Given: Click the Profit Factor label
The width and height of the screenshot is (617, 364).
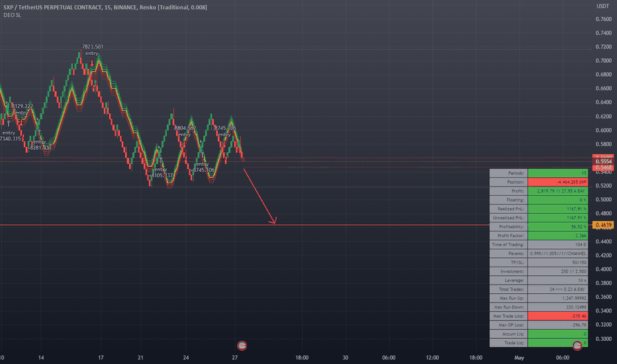Looking at the screenshot, I should tap(508, 236).
